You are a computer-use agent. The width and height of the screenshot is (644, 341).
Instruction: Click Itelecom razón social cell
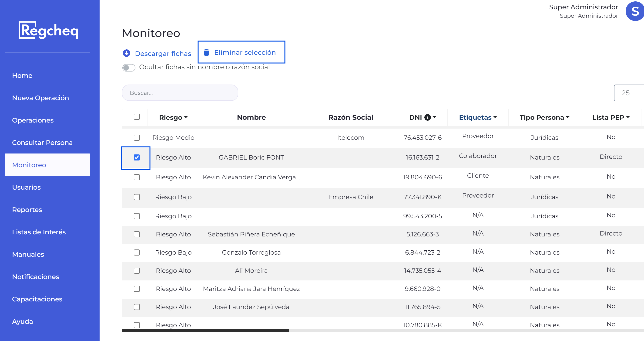point(351,137)
